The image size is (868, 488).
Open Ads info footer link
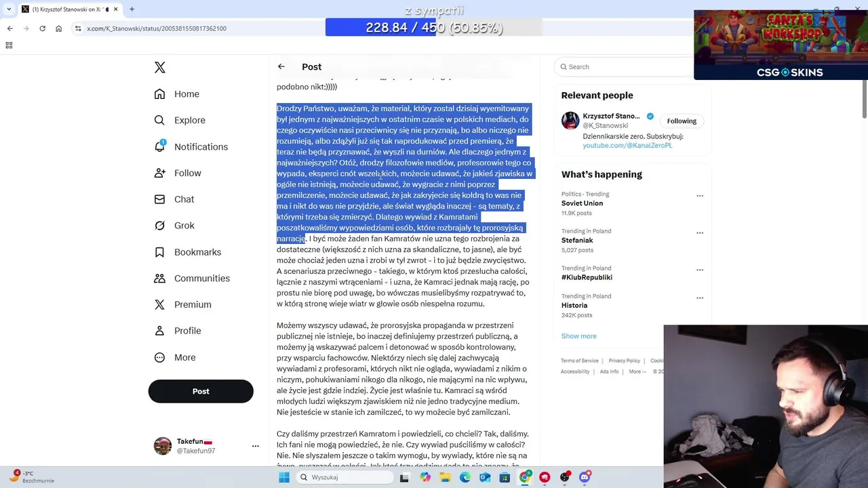(609, 371)
